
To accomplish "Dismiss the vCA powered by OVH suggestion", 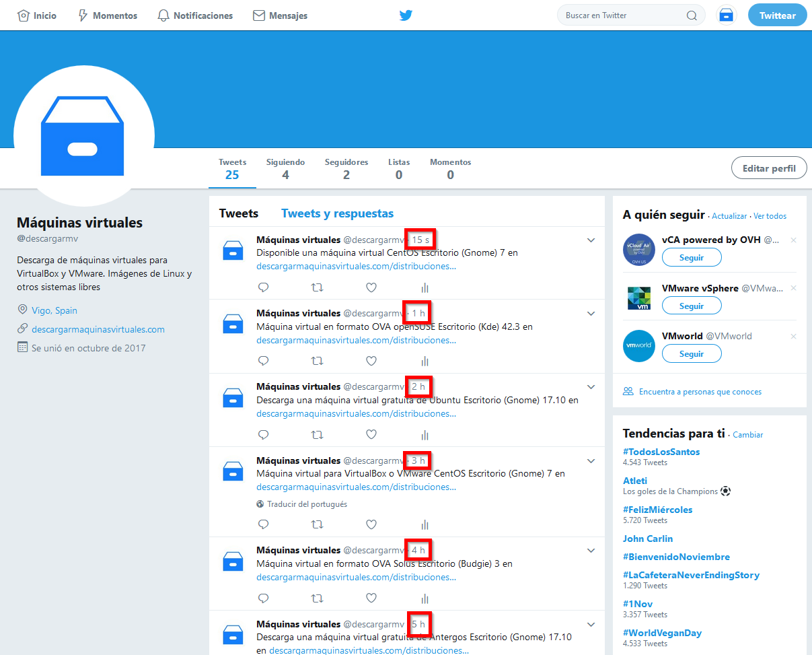I will (x=793, y=240).
